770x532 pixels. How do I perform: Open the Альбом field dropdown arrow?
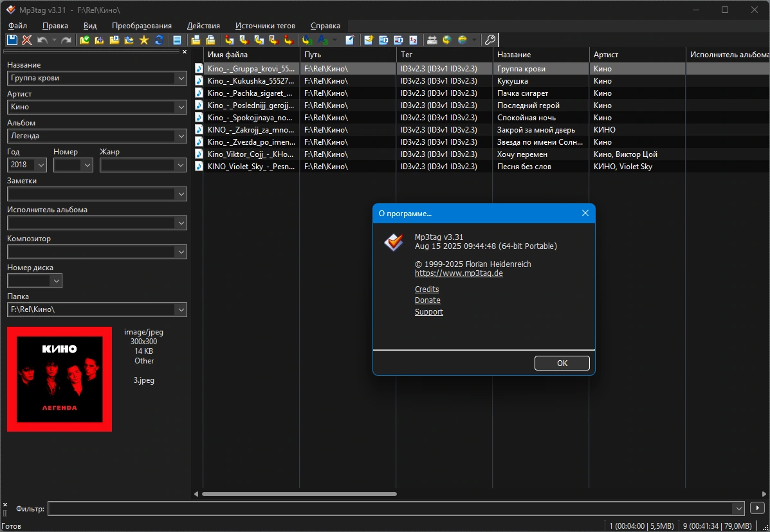coord(181,136)
